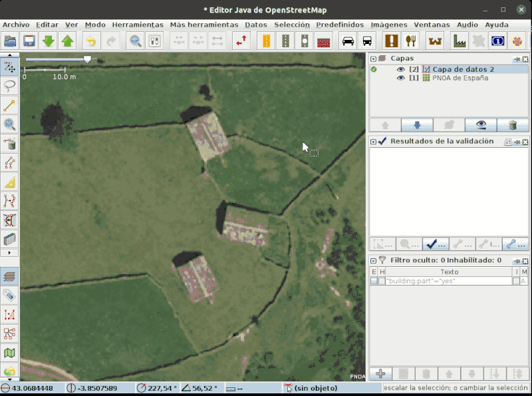The width and height of the screenshot is (532, 396).
Task: Open the Predefinidos menu
Action: 339,25
